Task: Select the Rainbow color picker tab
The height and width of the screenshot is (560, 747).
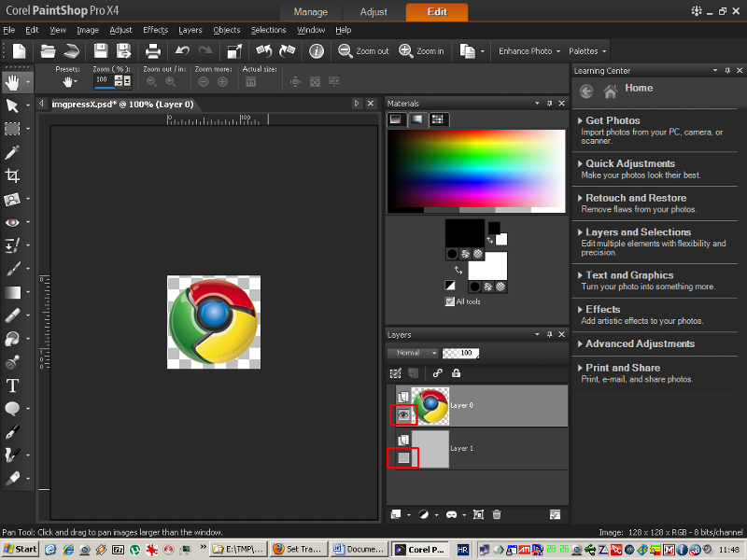Action: 416,119
